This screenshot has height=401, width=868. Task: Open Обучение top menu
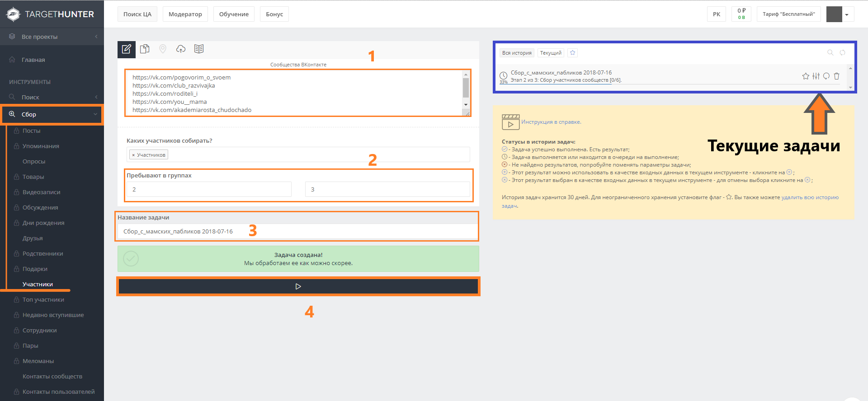pyautogui.click(x=234, y=14)
